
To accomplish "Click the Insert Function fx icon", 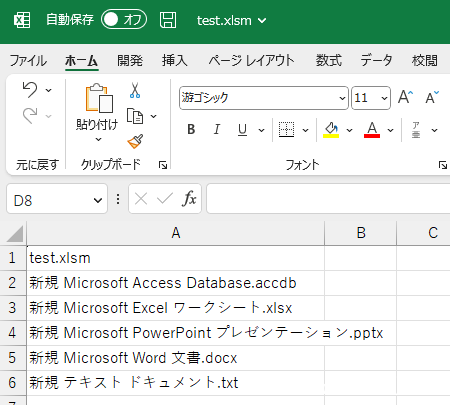I will tap(189, 199).
